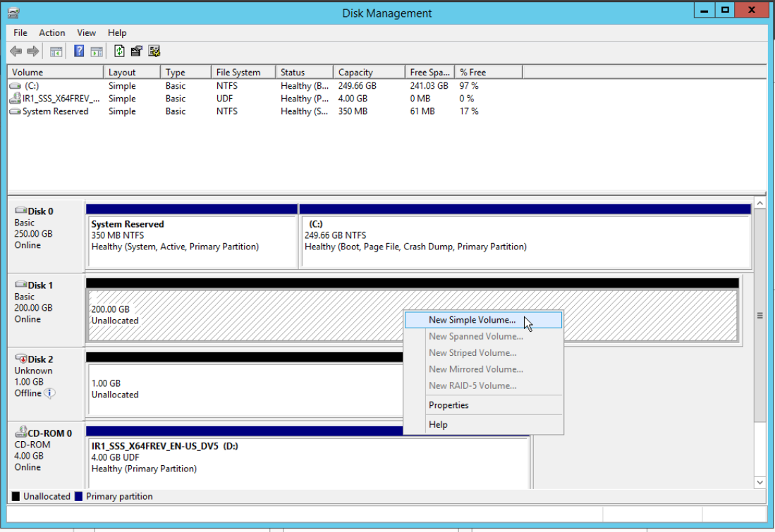The image size is (775, 532).
Task: Open the File menu
Action: [20, 32]
